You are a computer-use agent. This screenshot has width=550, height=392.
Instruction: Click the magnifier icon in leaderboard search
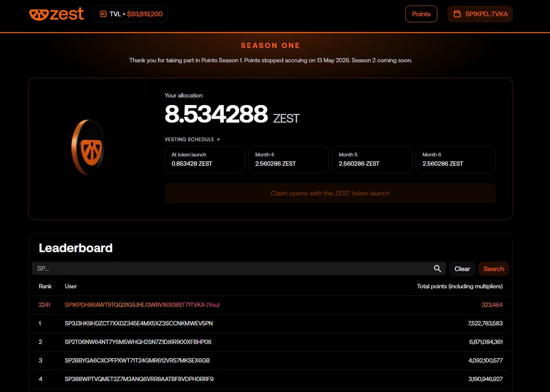coord(437,269)
